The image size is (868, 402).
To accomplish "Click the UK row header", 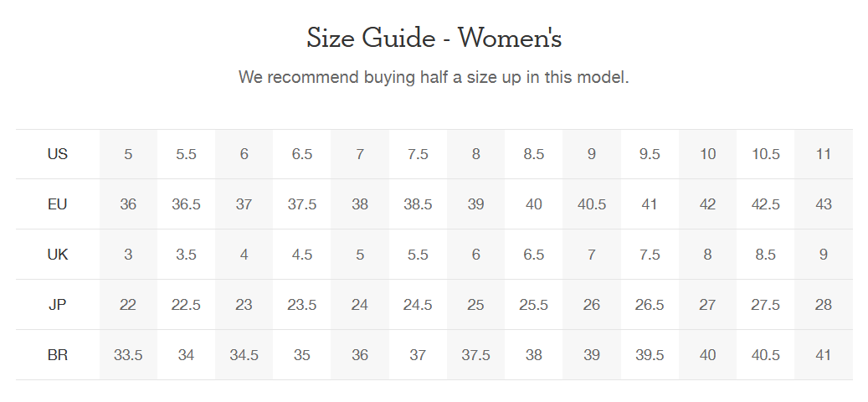I will click(58, 254).
